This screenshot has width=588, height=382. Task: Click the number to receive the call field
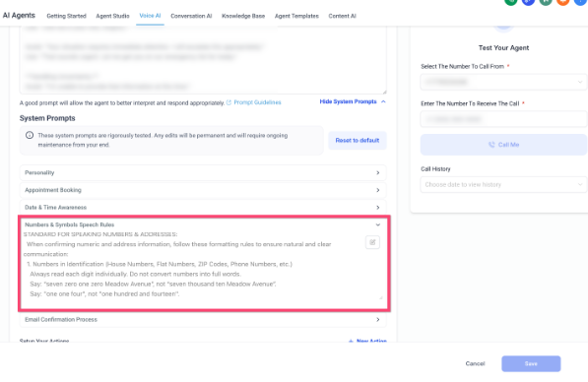(503, 119)
